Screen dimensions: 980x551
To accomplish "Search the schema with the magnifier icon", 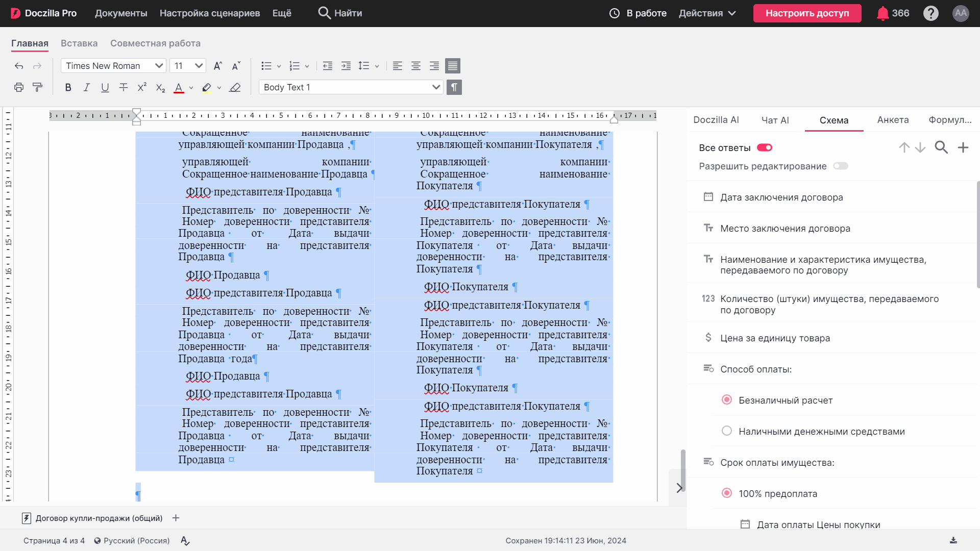I will coord(941,147).
